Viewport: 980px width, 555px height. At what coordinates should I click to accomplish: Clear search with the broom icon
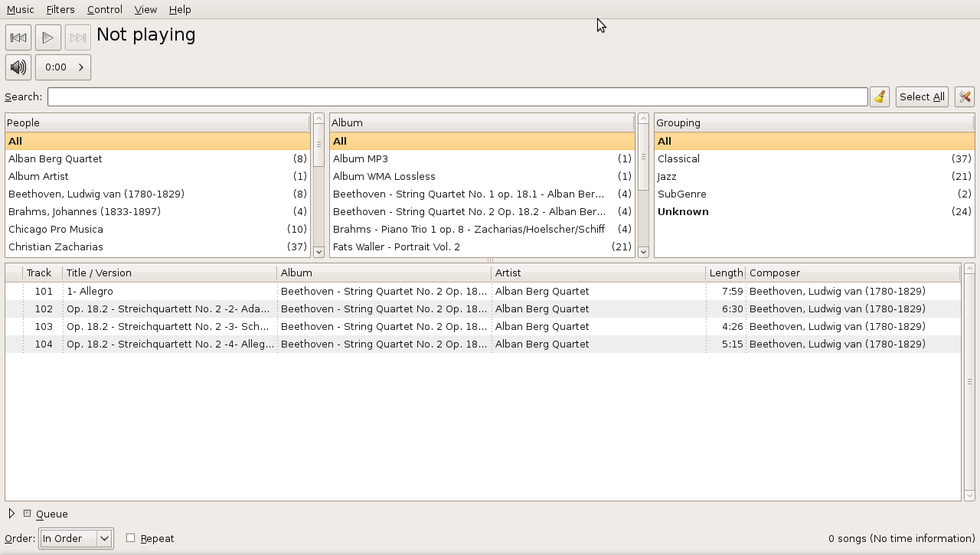pyautogui.click(x=880, y=97)
